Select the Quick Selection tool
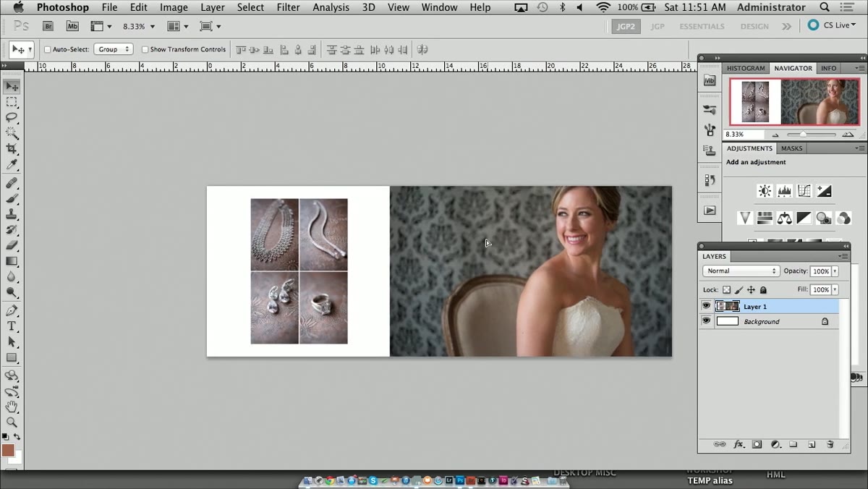 [x=12, y=133]
